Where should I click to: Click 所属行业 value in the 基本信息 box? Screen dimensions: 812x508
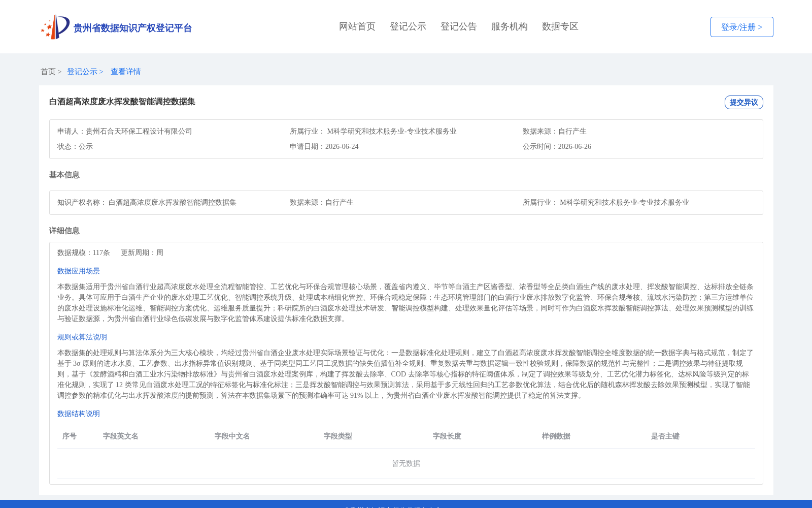click(x=624, y=202)
